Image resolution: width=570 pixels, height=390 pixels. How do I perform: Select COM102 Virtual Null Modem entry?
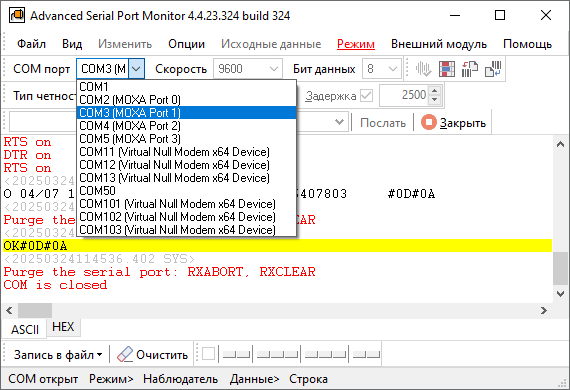click(x=186, y=217)
